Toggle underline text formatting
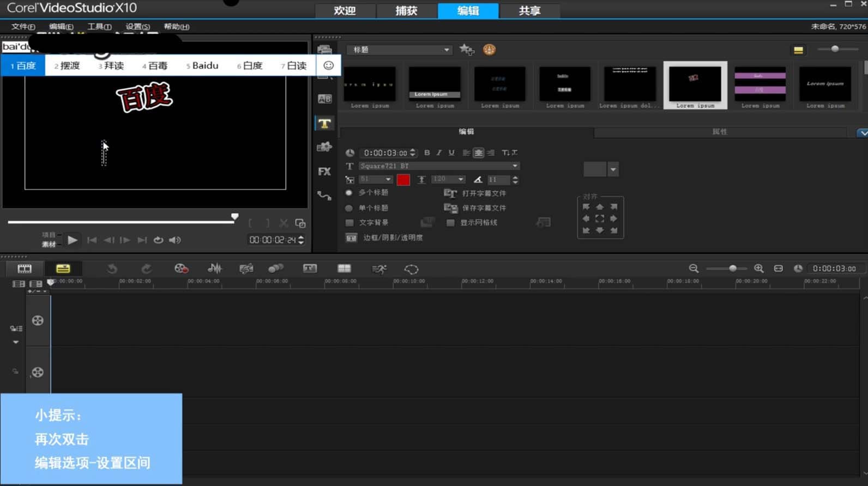The image size is (868, 486). [x=451, y=153]
